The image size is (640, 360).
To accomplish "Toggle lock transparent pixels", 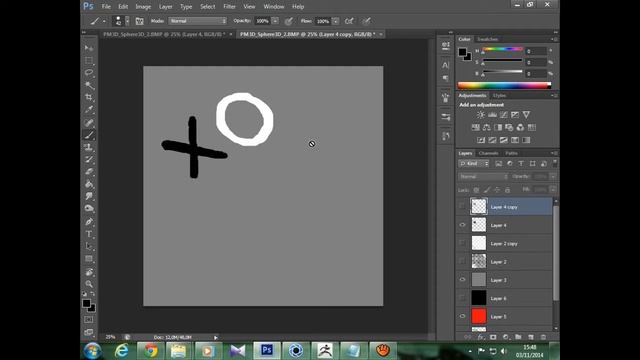I will [476, 190].
